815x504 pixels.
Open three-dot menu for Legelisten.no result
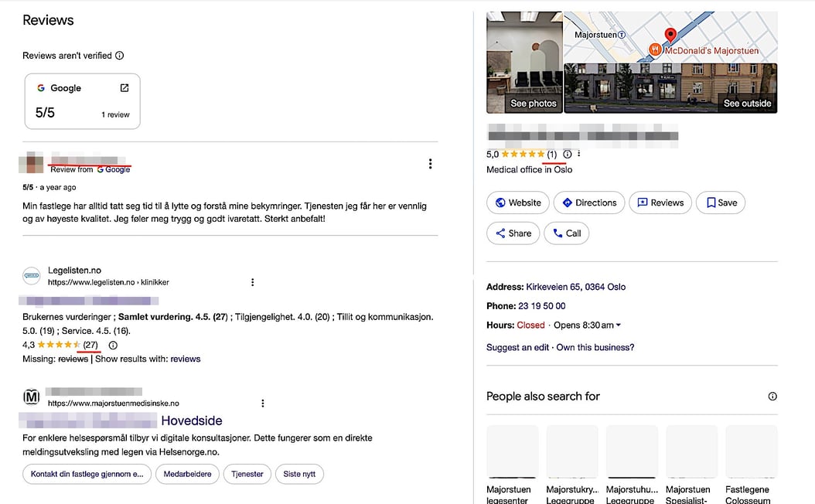[x=253, y=282]
